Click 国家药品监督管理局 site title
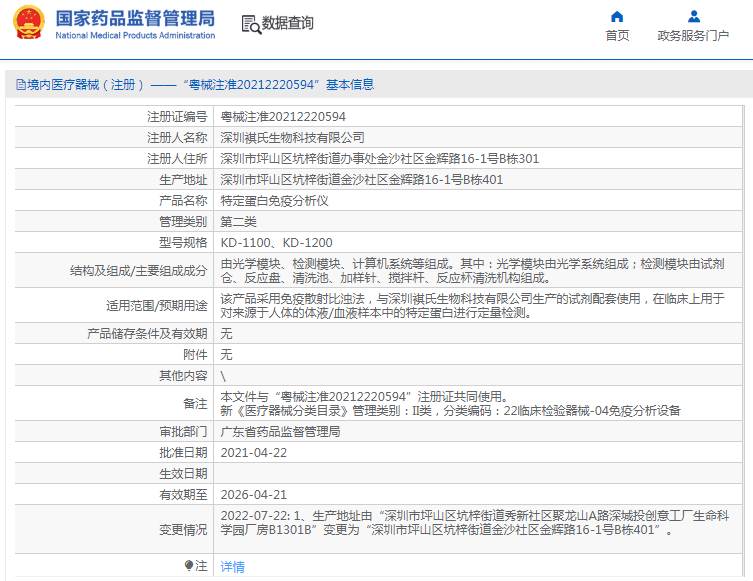The height and width of the screenshot is (581, 753). (135, 18)
